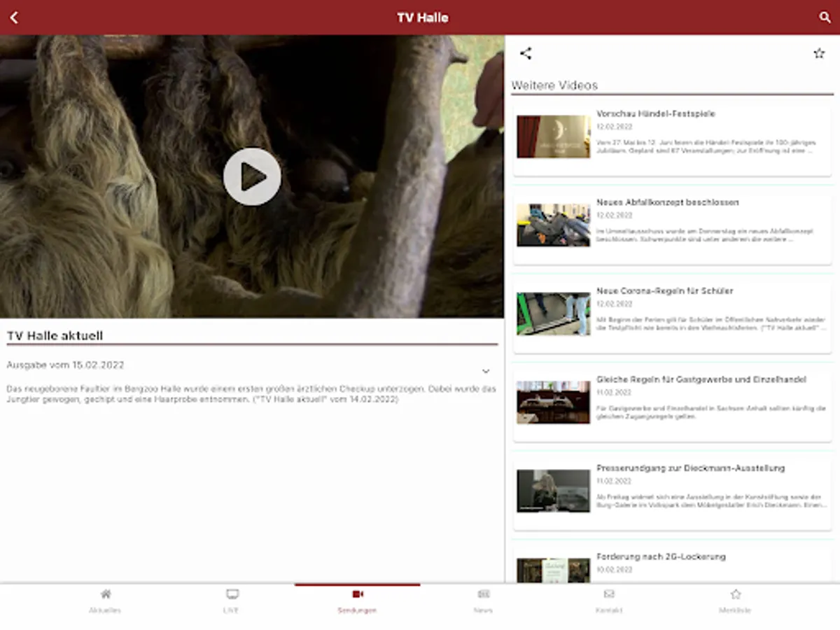This screenshot has width=840, height=630.
Task: Open the Merkliste tab
Action: tap(735, 601)
